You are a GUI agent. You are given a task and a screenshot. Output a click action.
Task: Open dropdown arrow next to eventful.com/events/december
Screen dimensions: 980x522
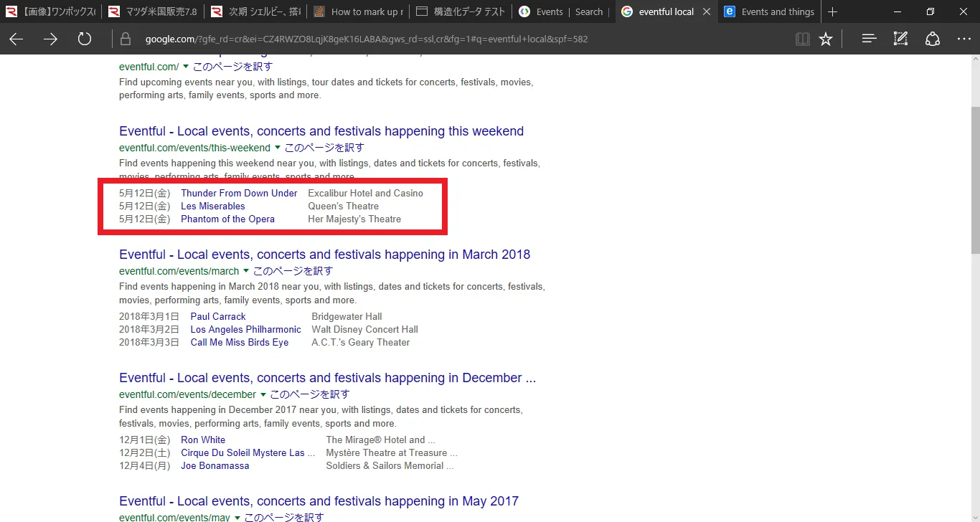pyautogui.click(x=263, y=395)
